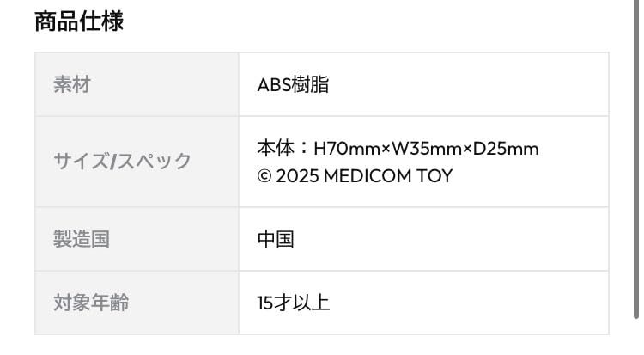Select the 素材 label cell
The width and height of the screenshot is (644, 355).
tap(137, 84)
